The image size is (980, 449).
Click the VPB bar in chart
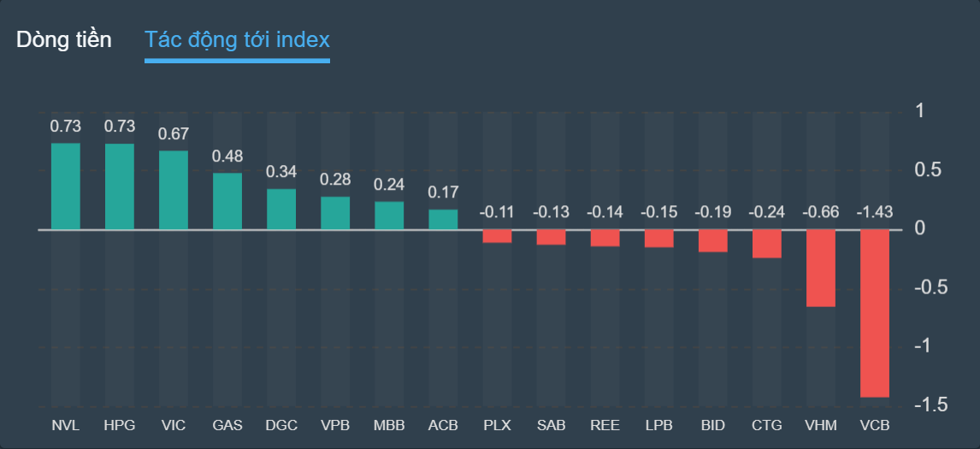(x=335, y=213)
